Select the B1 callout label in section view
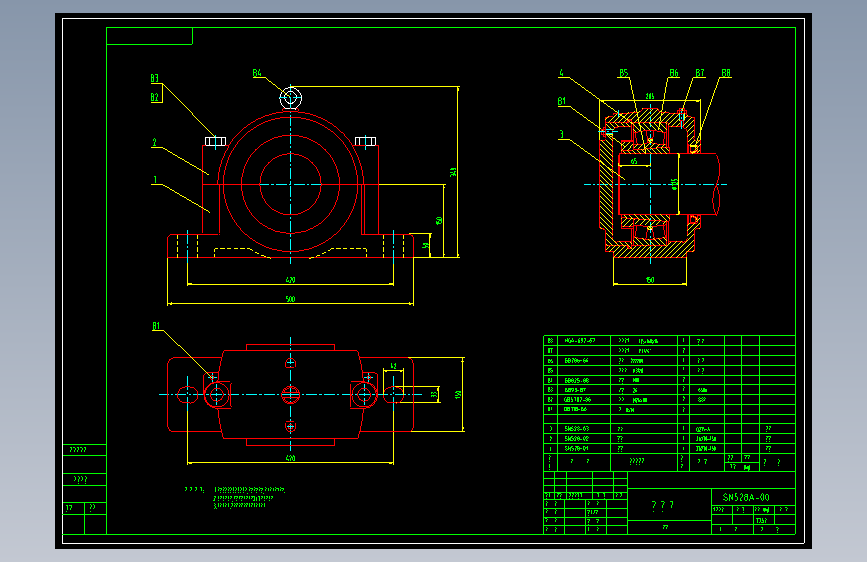 [562, 101]
